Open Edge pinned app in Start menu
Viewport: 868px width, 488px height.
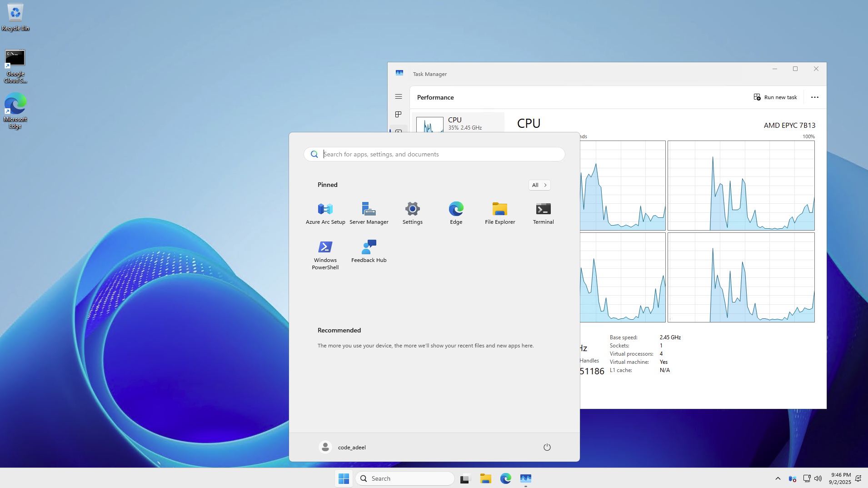point(456,213)
